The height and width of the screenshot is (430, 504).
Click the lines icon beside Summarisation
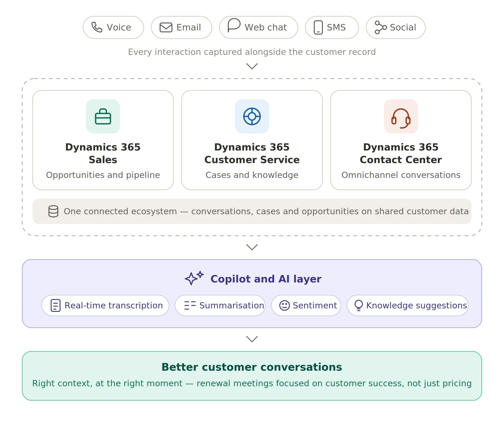point(190,305)
